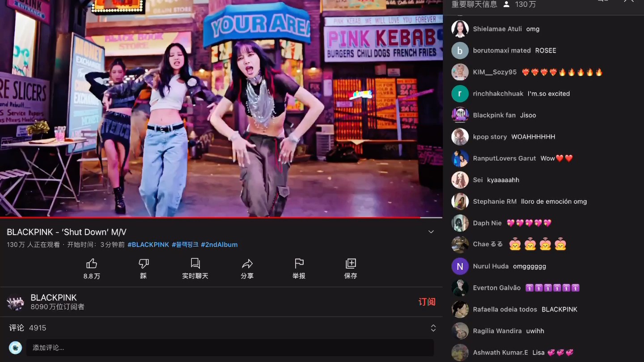Click chat message 'kyaaaaahh'

pos(503,180)
